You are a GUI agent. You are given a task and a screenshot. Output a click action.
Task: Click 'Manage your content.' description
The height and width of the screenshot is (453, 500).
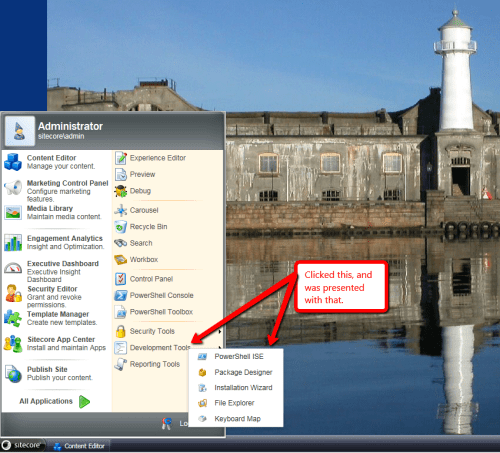tap(61, 166)
